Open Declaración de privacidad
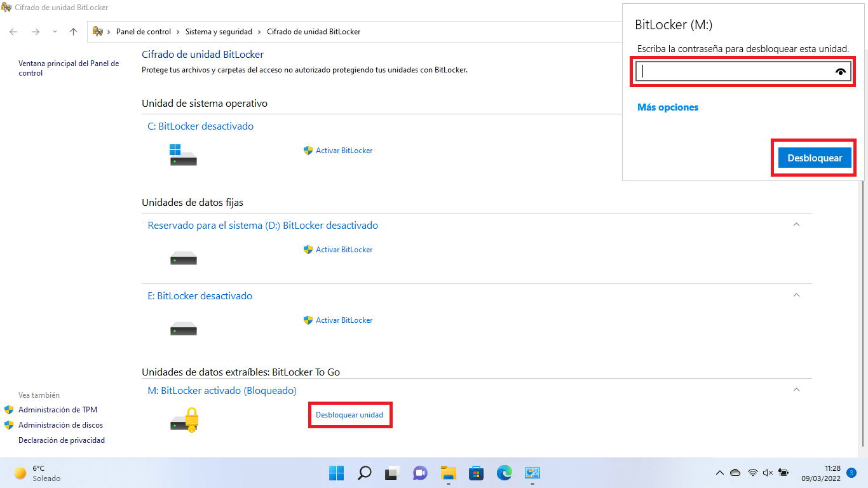This screenshot has width=868, height=488. click(62, 440)
